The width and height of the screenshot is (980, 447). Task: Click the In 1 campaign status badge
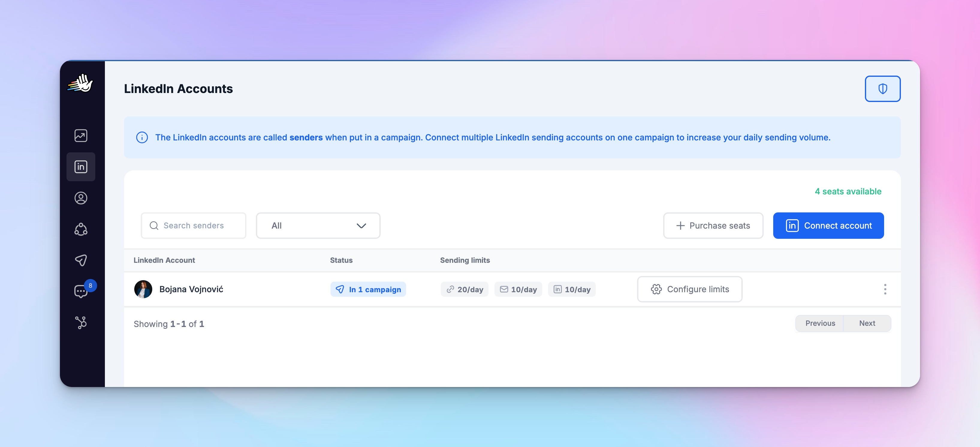pyautogui.click(x=368, y=289)
